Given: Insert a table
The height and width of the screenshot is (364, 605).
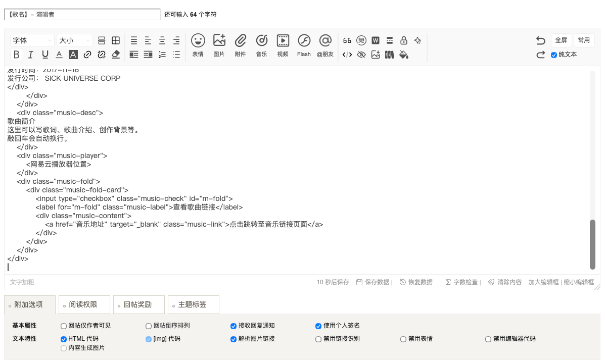Looking at the screenshot, I should [115, 40].
